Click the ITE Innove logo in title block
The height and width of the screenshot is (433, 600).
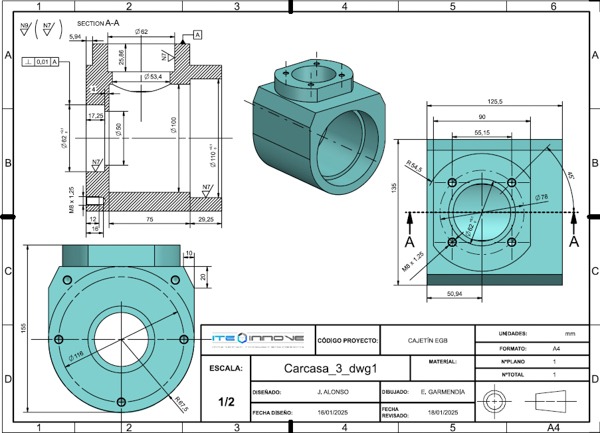pyautogui.click(x=258, y=339)
